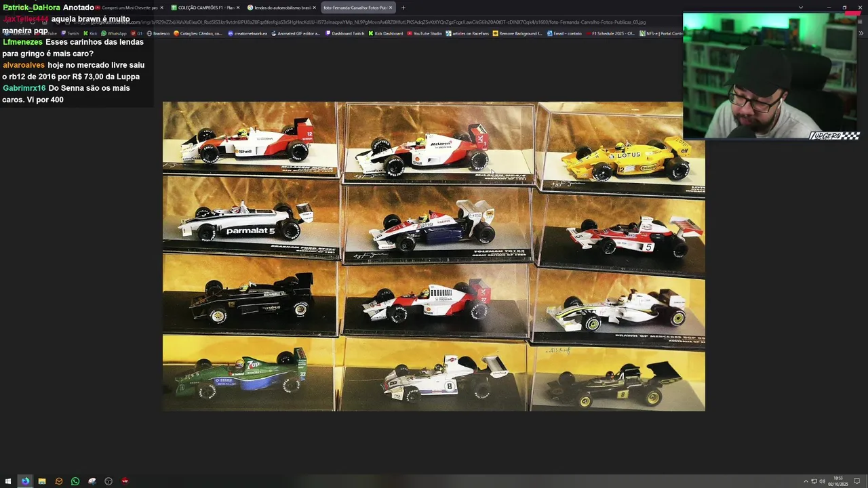
Task: Open Animated GIF editor bookmark
Action: [x=296, y=33]
